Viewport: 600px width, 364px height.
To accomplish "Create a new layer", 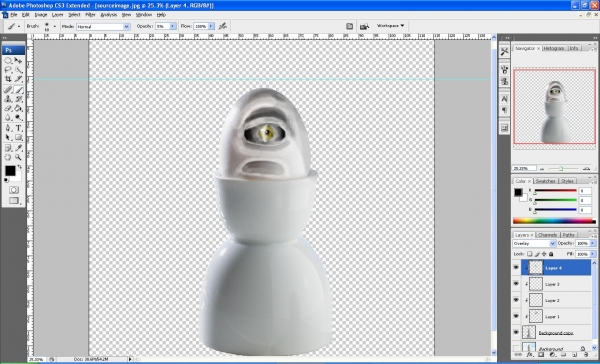I will (x=575, y=355).
